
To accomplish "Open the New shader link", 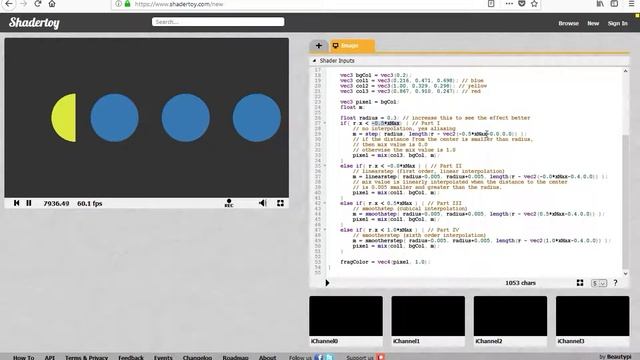I will click(593, 23).
